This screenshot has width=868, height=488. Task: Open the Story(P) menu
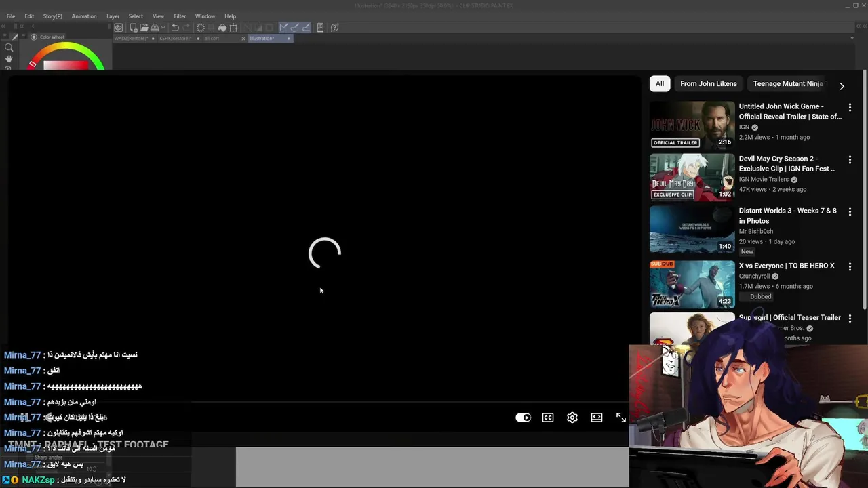click(53, 16)
